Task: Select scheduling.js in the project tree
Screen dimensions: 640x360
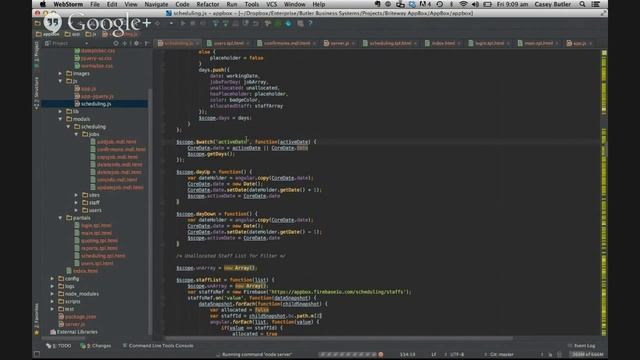Action: click(95, 104)
